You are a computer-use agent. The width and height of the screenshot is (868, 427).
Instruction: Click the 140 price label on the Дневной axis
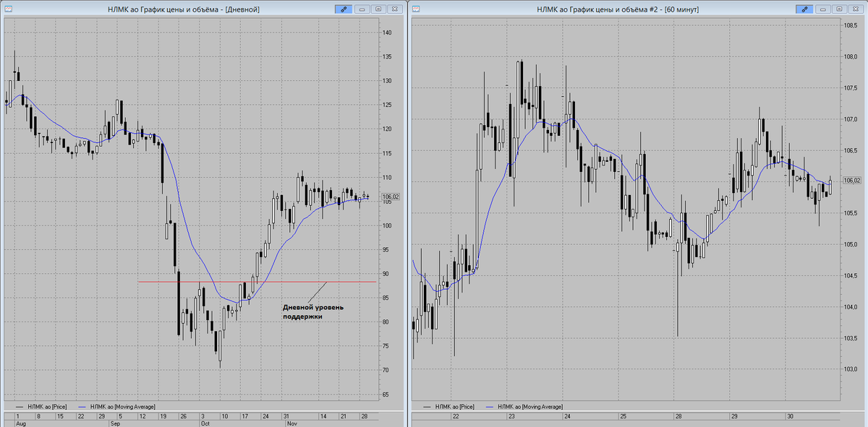(388, 33)
